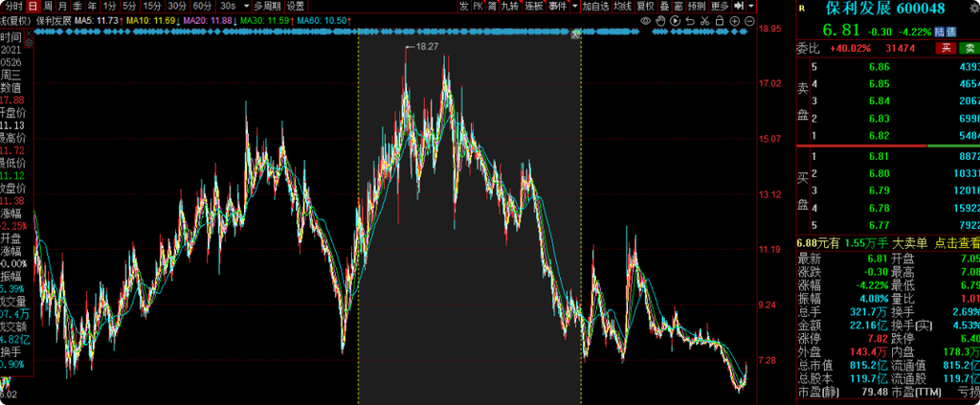Close the highlighted range selection X marker

coord(576,35)
